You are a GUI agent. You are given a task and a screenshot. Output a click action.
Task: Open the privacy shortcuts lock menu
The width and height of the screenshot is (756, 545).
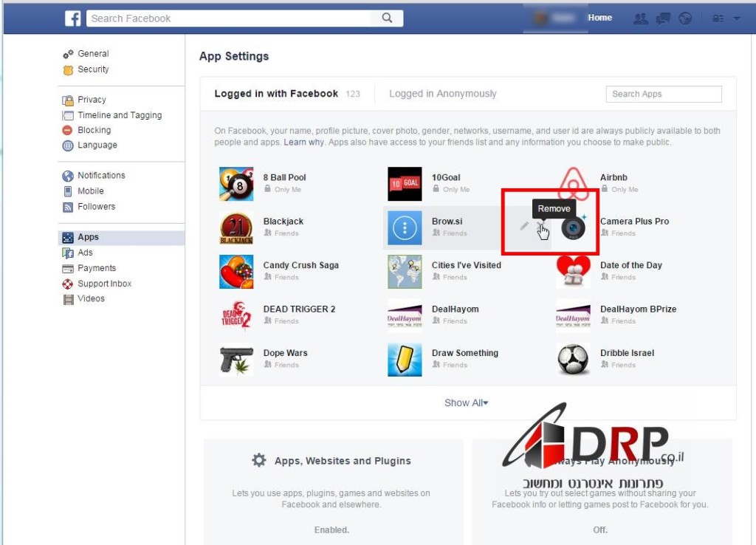coord(717,18)
